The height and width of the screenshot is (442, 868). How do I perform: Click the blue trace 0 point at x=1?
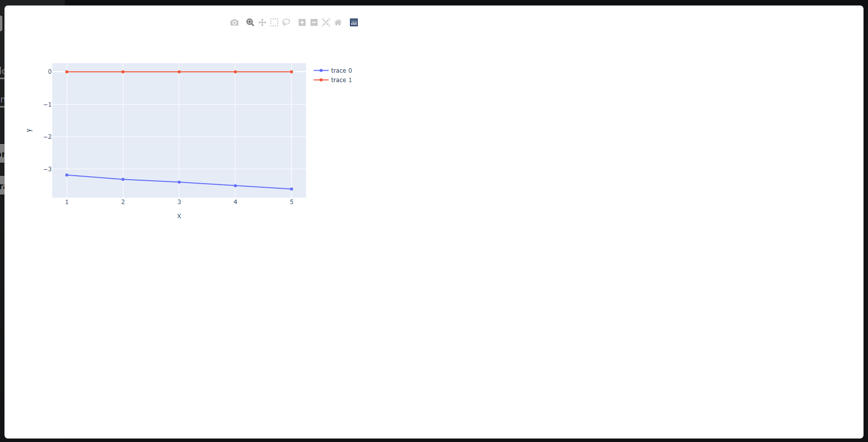point(67,175)
